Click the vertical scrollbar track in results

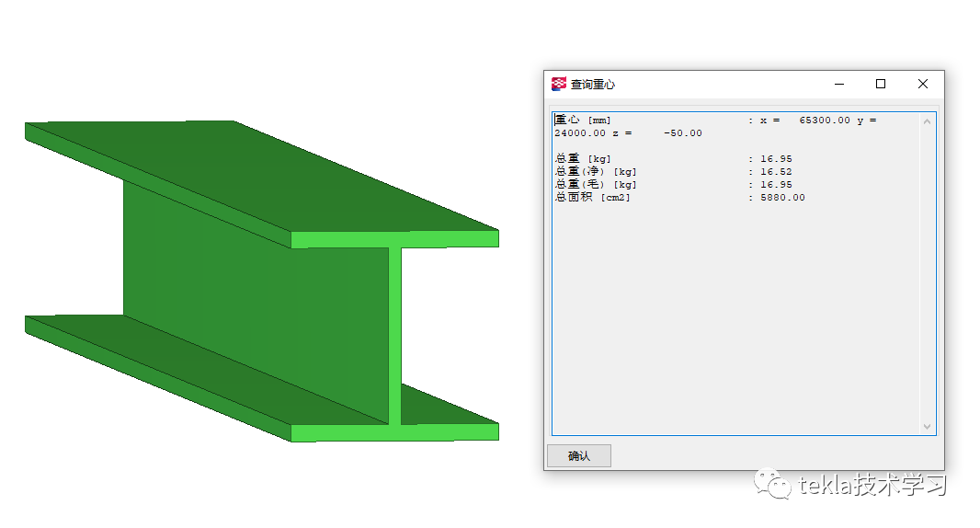[x=927, y=276]
